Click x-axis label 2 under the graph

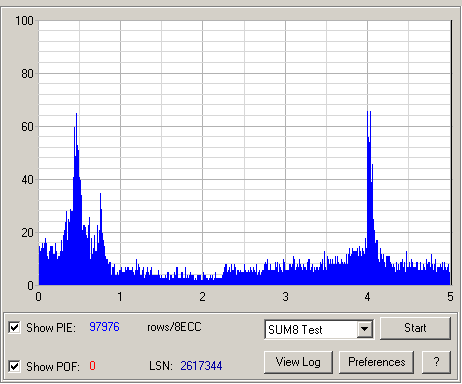tap(202, 297)
